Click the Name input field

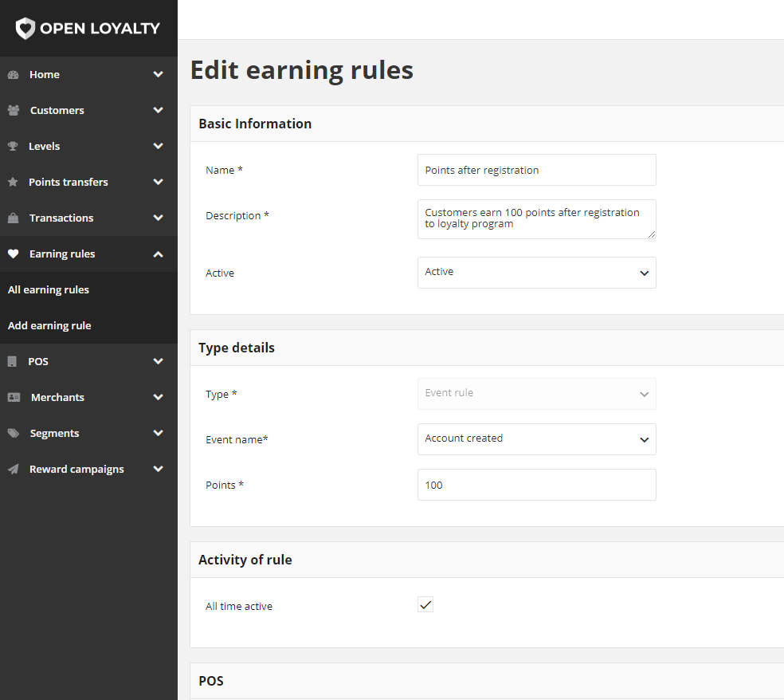(536, 170)
